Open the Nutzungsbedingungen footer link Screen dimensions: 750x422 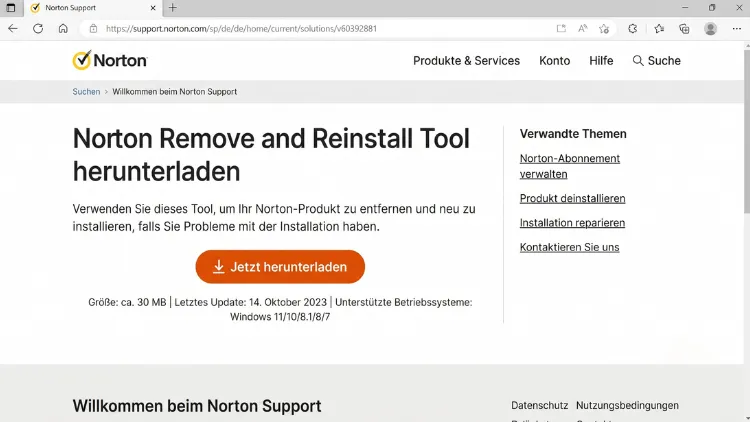(627, 405)
